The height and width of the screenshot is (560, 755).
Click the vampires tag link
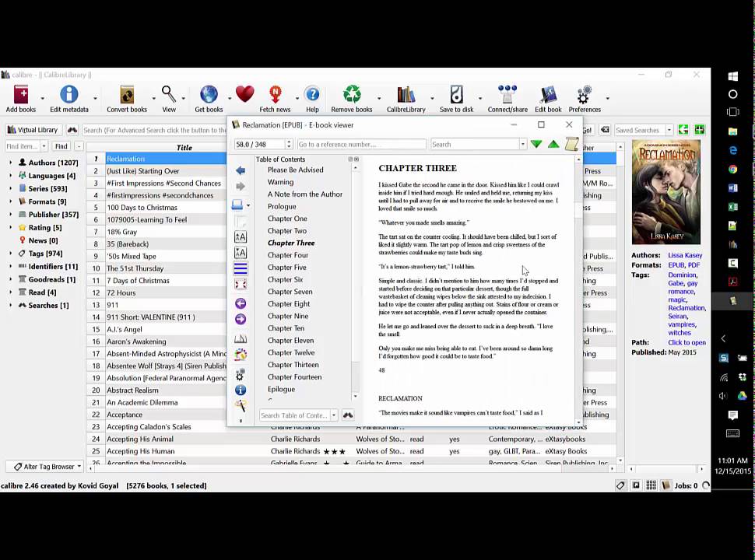pyautogui.click(x=681, y=325)
